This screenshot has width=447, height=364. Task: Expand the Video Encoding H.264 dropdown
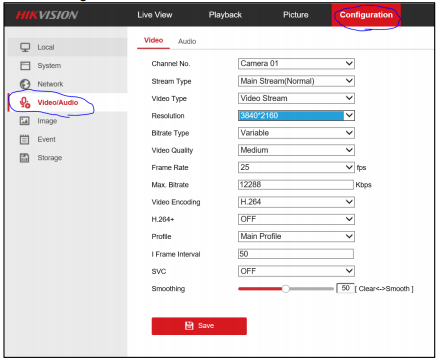coord(296,202)
